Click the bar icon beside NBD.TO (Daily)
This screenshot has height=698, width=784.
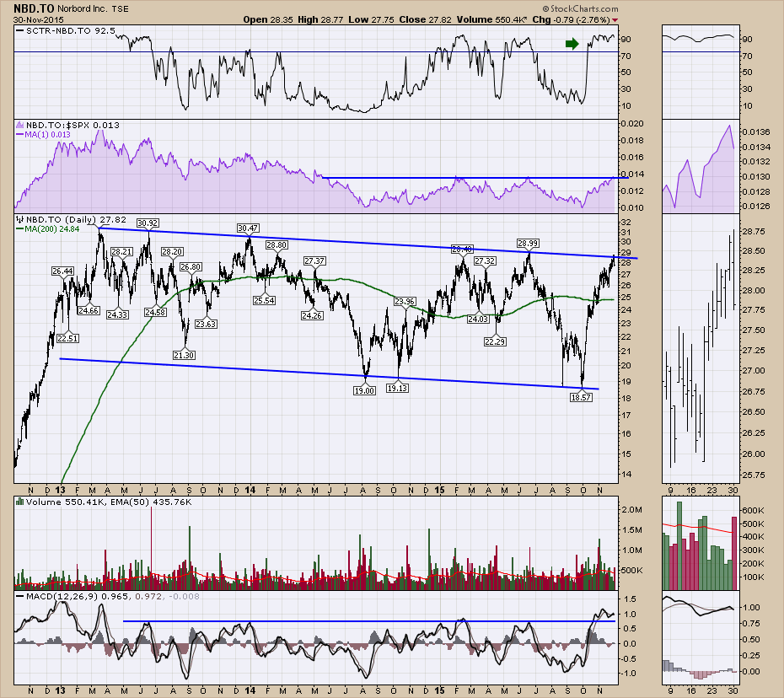coord(20,219)
